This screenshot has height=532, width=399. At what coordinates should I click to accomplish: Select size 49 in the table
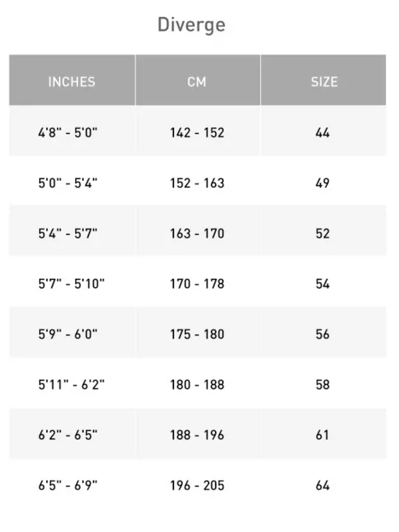pos(323,183)
